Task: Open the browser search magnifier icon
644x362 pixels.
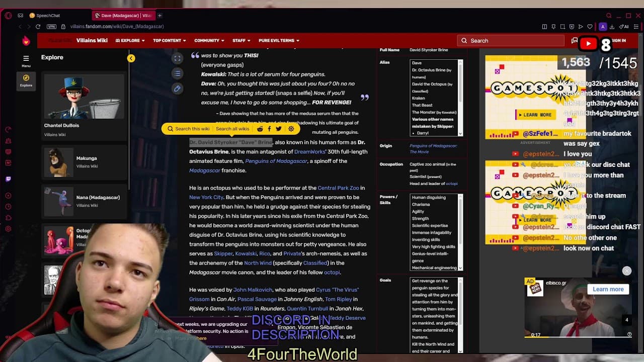Action: (x=609, y=16)
